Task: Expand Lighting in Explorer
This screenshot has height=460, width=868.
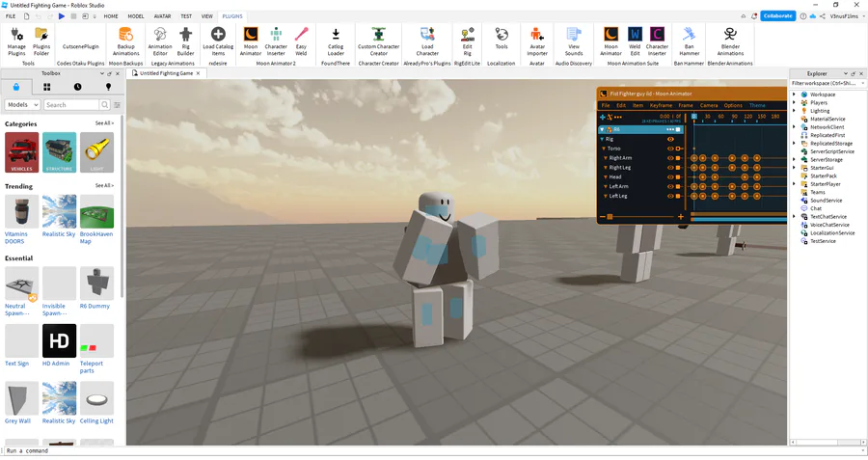Action: pyautogui.click(x=795, y=111)
